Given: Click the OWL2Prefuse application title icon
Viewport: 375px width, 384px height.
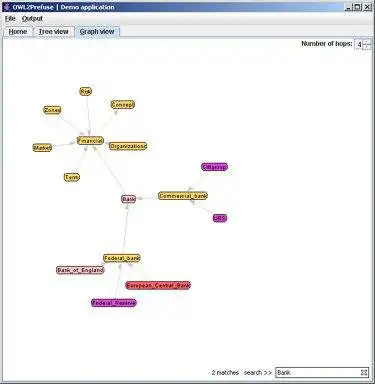Looking at the screenshot, I should (7, 7).
